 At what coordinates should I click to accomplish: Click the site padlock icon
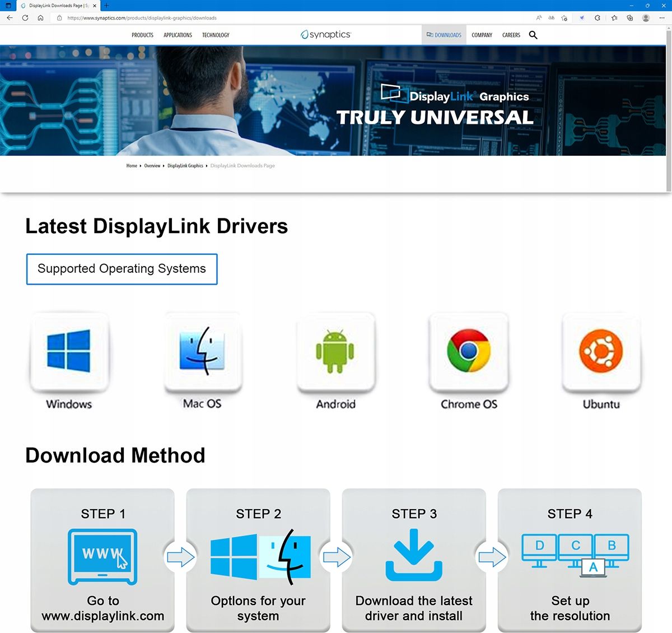pos(59,18)
